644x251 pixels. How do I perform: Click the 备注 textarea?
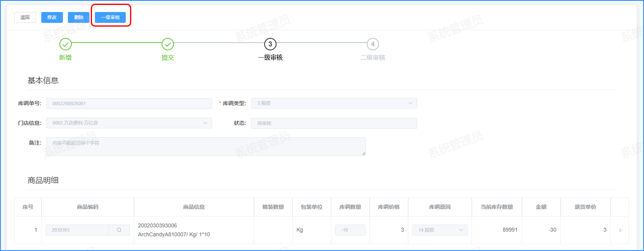[206, 147]
